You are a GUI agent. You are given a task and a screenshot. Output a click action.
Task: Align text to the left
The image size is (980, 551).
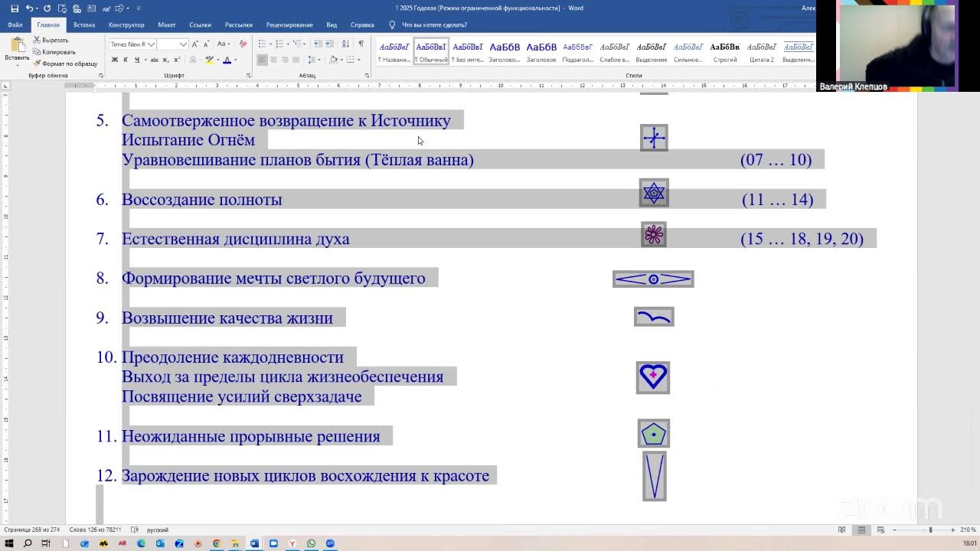coord(262,60)
